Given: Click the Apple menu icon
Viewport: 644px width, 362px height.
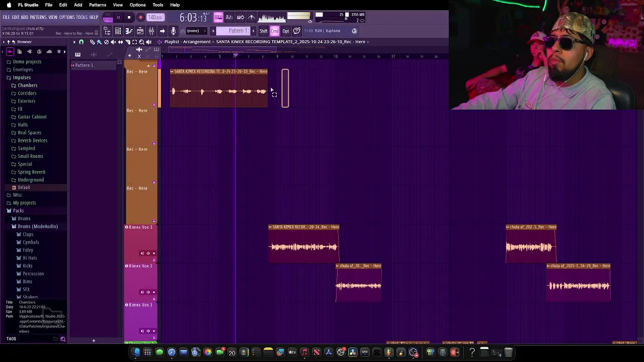Looking at the screenshot, I should tap(9, 5).
